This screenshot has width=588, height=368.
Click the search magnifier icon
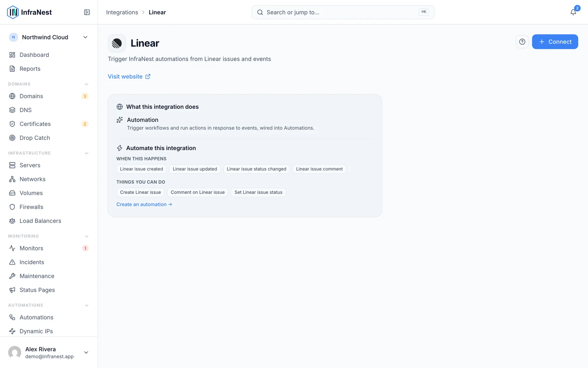tap(260, 12)
